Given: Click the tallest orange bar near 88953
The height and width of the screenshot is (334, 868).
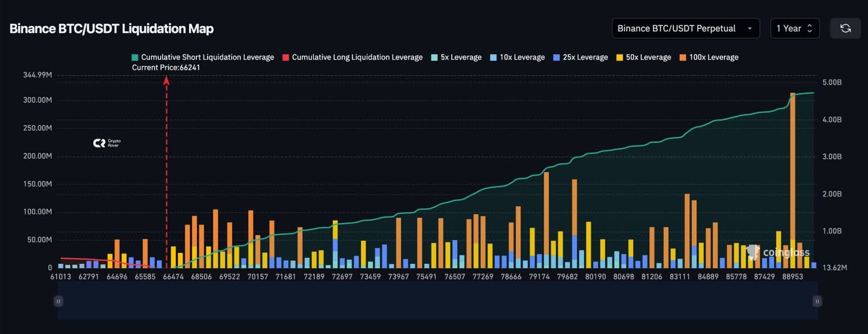Looking at the screenshot, I should click(792, 166).
